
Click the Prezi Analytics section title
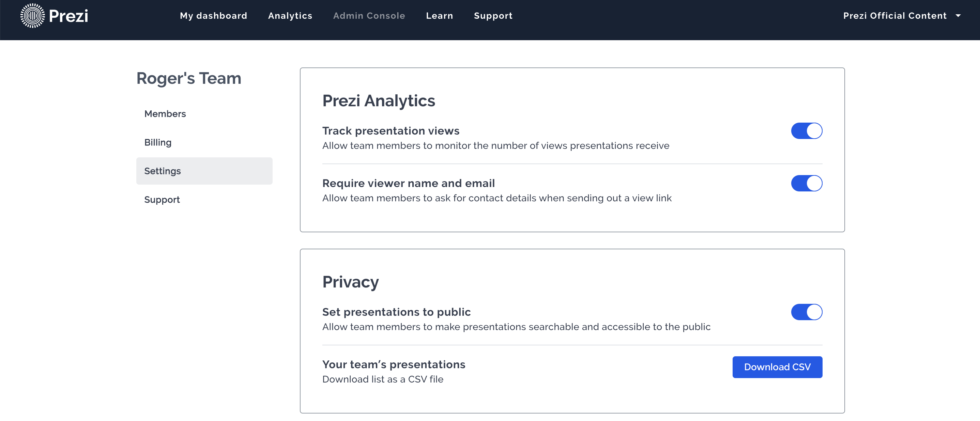[x=379, y=100]
